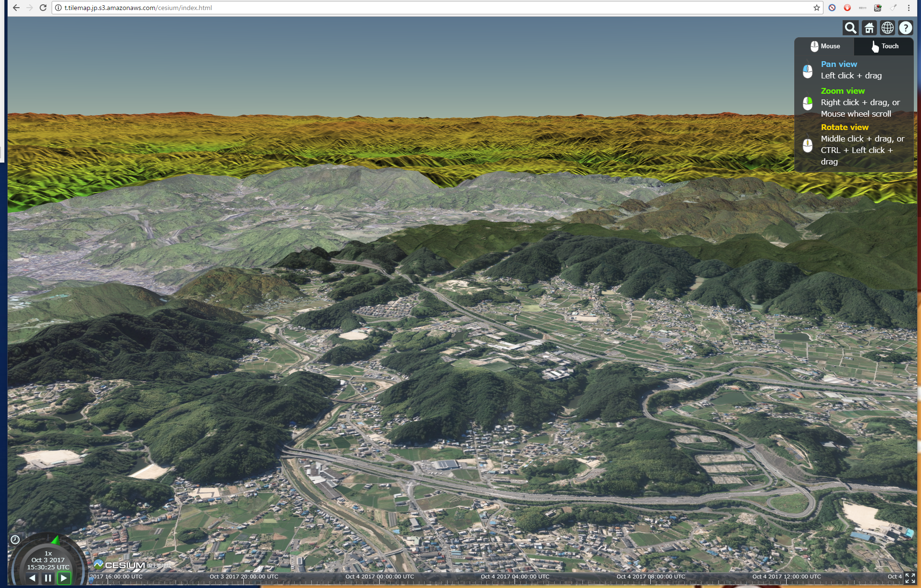Viewport: 921px width, 588px height.
Task: Open the Chrome three-dot menu
Action: tap(909, 8)
